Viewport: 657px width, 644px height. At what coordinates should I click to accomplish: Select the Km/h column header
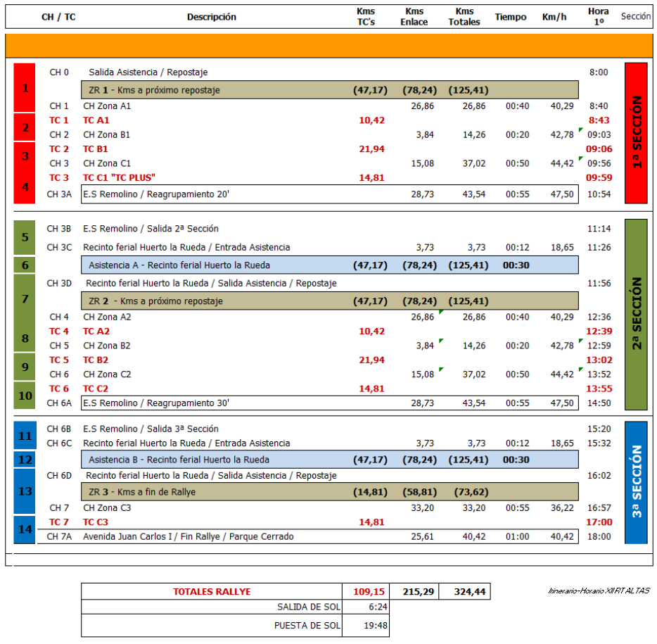[x=554, y=17]
